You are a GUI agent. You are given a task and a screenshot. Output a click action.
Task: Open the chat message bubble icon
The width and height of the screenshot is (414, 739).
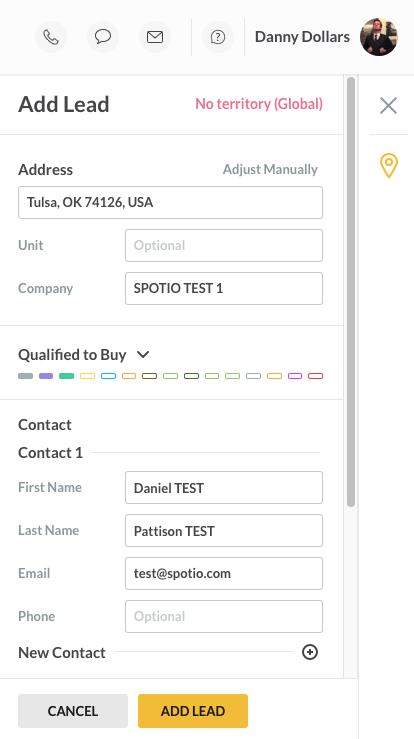click(x=103, y=37)
